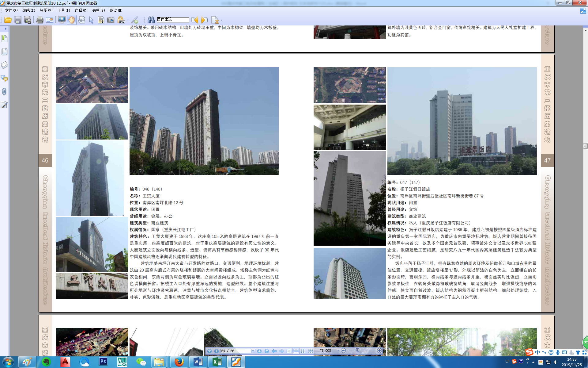Image resolution: width=588 pixels, height=368 pixels.
Task: Go back to previous view
Action: pyautogui.click(x=274, y=351)
